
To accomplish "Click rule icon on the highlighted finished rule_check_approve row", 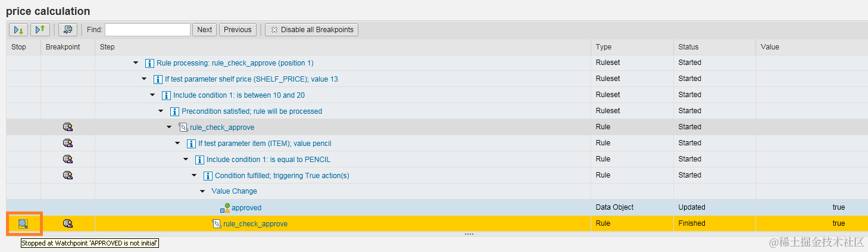I will [217, 223].
